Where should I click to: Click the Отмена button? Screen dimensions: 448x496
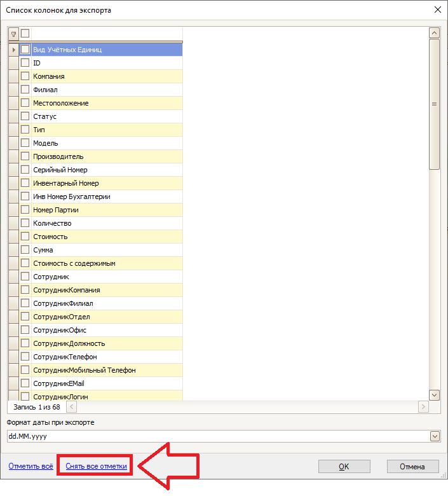[x=412, y=467]
